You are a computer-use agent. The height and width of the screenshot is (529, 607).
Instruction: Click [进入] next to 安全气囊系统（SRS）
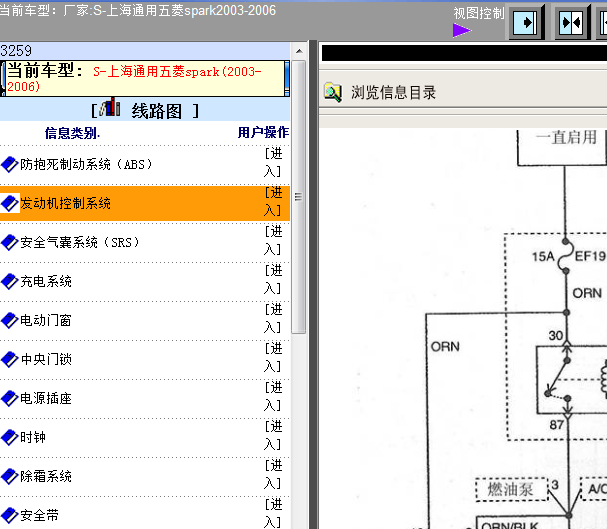coord(273,241)
